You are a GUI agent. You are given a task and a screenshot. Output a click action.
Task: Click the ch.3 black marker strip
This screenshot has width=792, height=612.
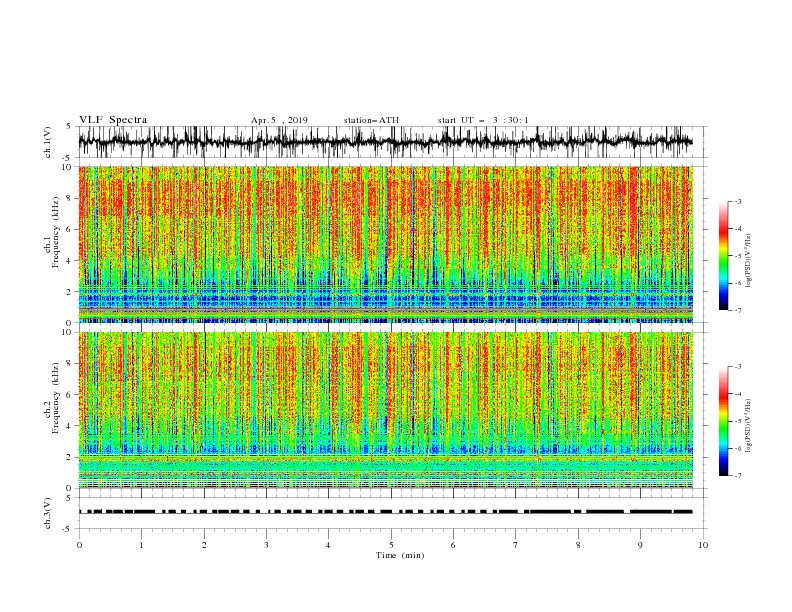386,512
